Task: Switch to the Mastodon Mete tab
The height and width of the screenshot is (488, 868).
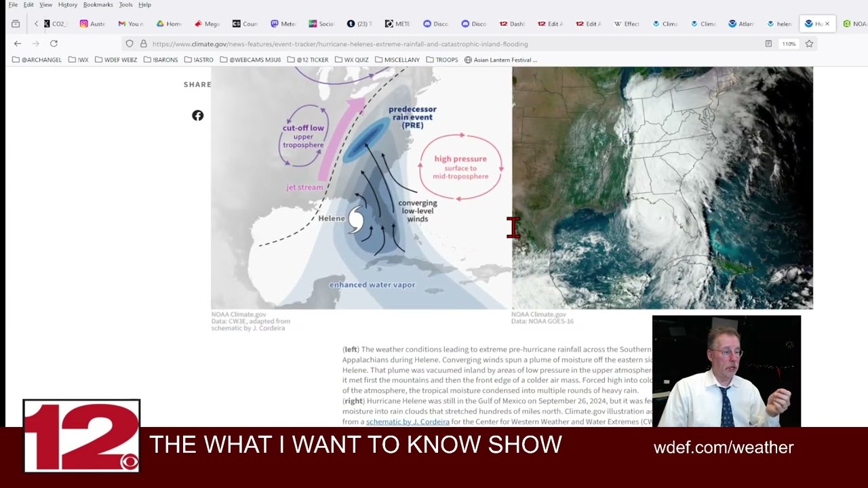Action: 283,24
